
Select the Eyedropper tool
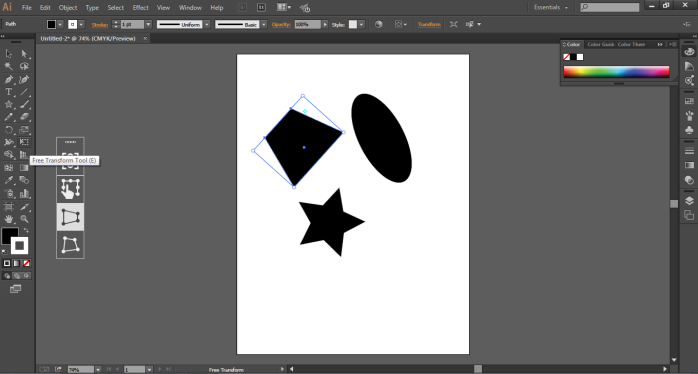[8, 180]
